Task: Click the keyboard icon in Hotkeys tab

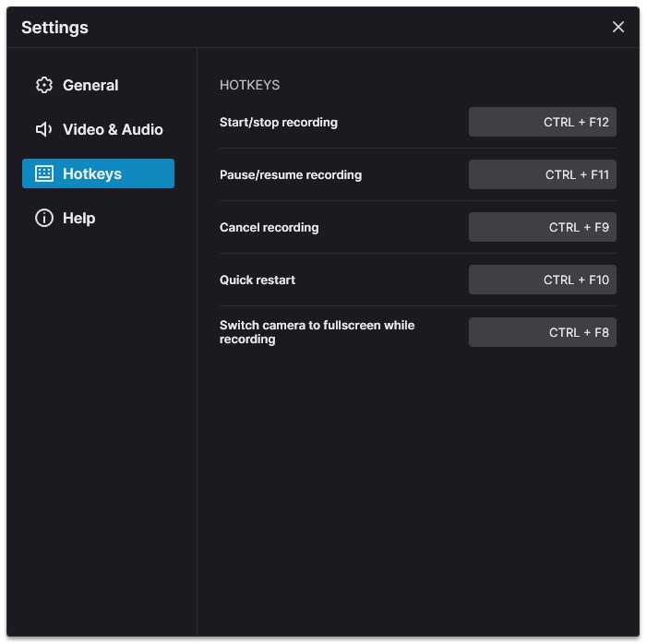Action: (x=44, y=173)
